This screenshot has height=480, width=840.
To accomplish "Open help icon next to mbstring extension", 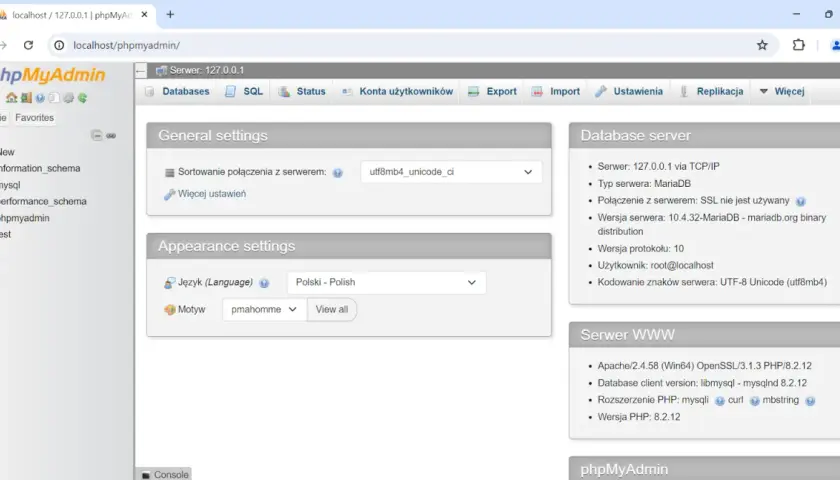I will tap(810, 401).
